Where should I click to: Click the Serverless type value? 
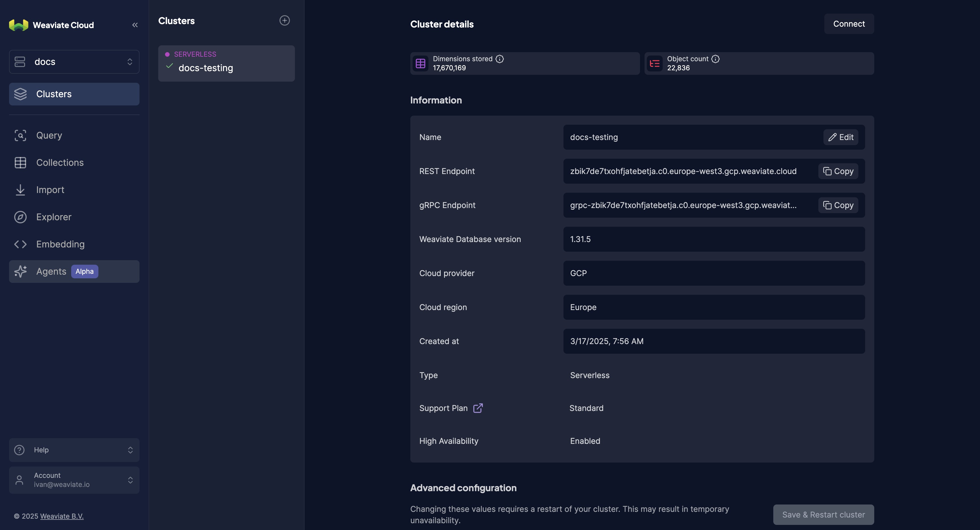pos(590,375)
